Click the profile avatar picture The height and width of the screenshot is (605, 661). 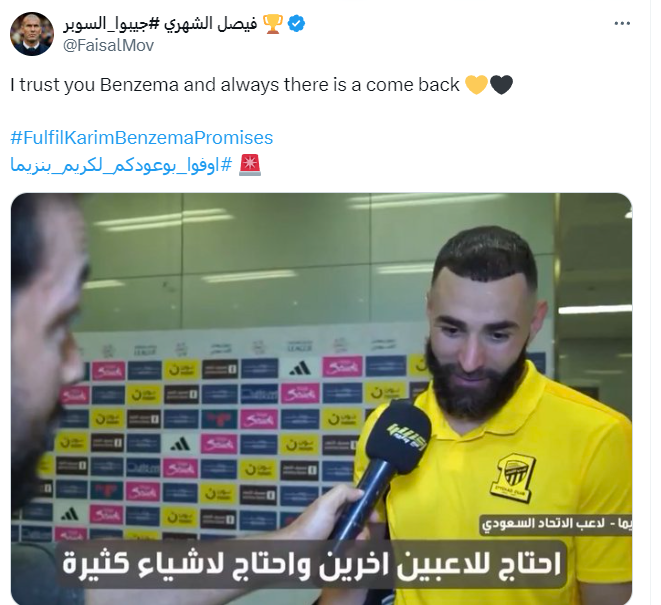pyautogui.click(x=32, y=34)
